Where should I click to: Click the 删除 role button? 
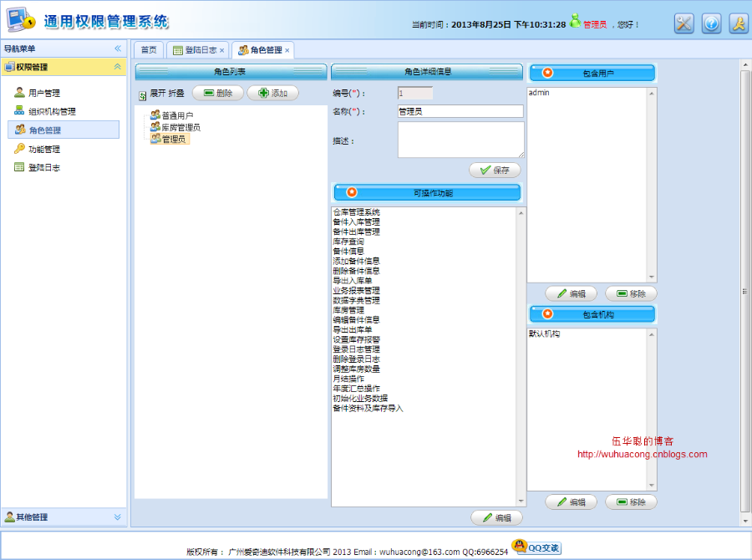(x=218, y=93)
